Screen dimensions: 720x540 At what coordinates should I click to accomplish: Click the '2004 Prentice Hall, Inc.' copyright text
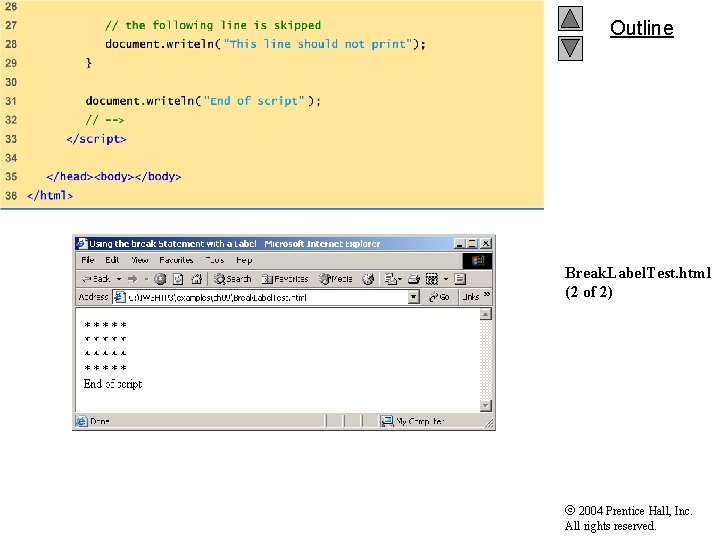628,511
